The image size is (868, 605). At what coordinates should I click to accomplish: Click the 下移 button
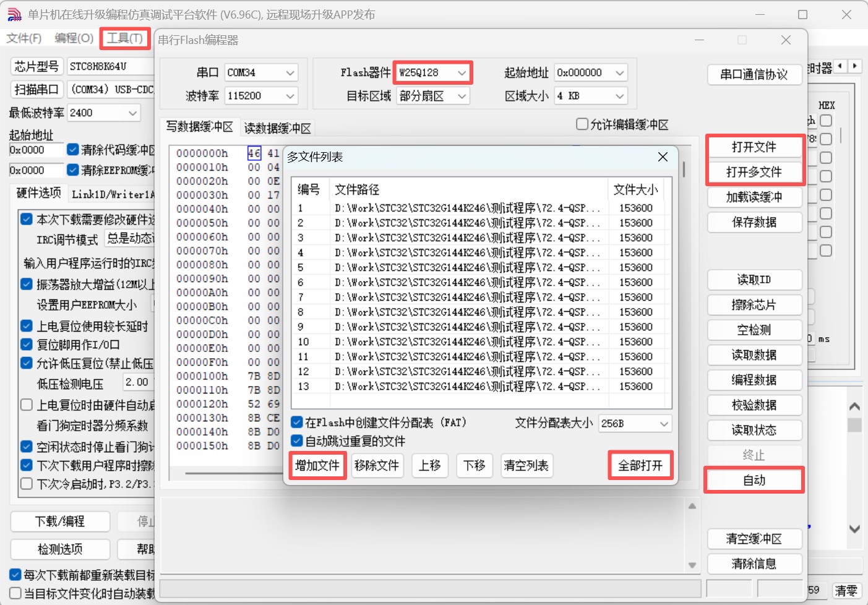click(475, 465)
